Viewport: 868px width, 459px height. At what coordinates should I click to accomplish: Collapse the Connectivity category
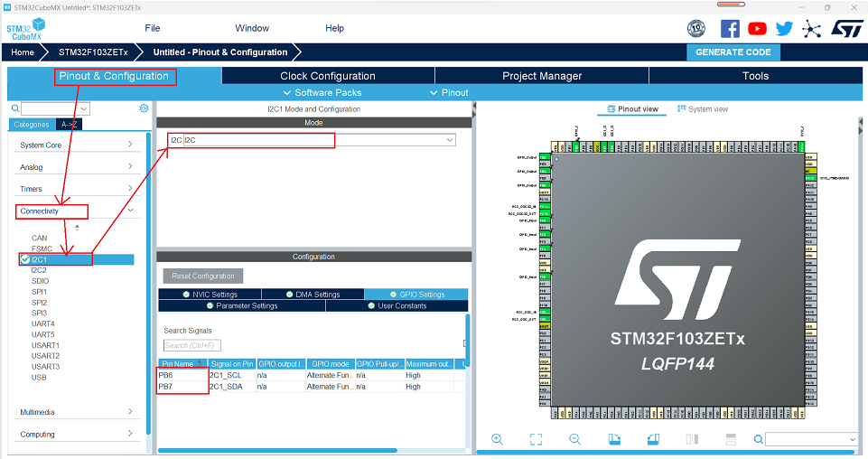[x=77, y=211]
